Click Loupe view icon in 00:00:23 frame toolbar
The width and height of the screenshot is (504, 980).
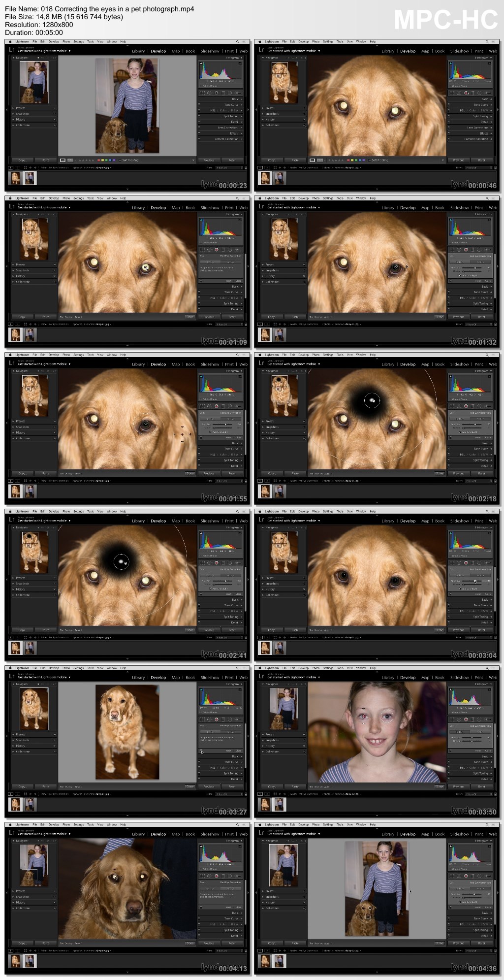pos(63,160)
